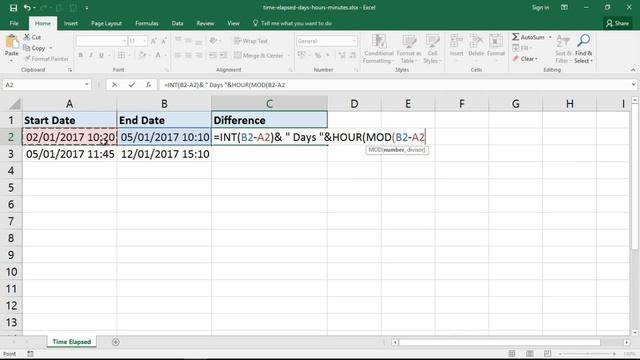The image size is (640, 360).
Task: Click the vertical scrollbar thumb
Action: [x=634, y=176]
